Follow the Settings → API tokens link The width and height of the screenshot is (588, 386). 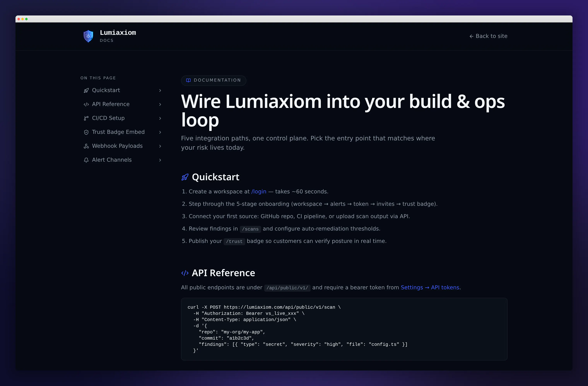point(430,287)
